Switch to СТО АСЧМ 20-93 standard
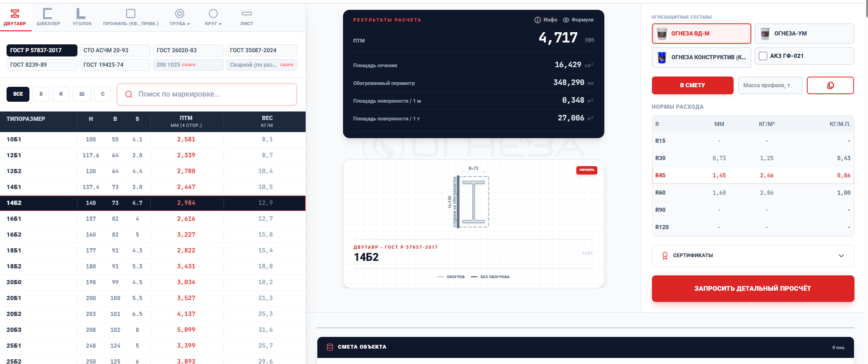Viewport: 868px width, 364px height. point(115,50)
